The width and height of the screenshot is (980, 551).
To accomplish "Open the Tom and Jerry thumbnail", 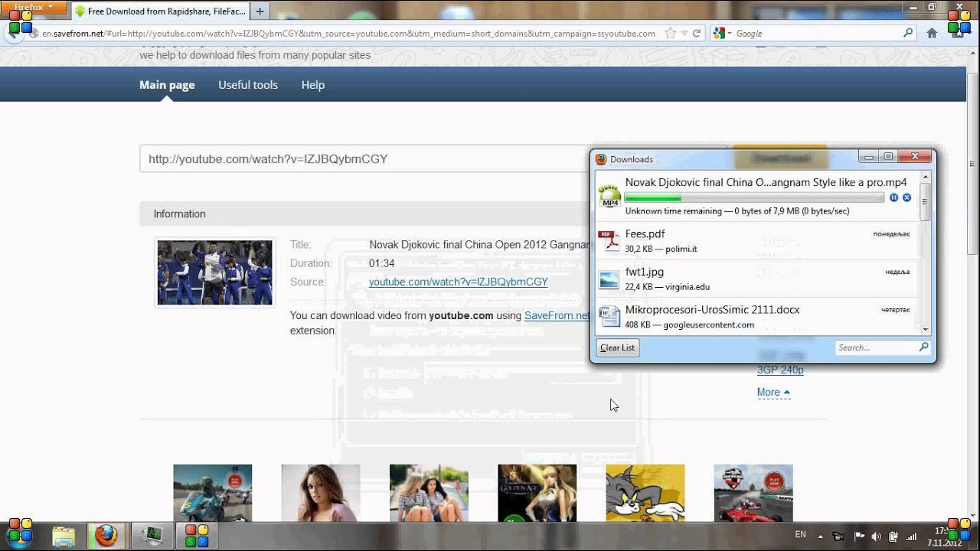I will tap(645, 493).
